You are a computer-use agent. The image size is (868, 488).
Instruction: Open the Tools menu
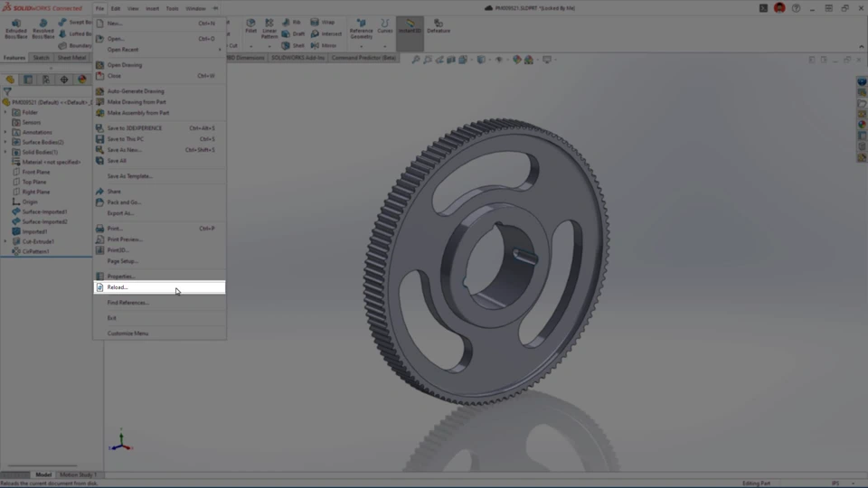pyautogui.click(x=172, y=8)
